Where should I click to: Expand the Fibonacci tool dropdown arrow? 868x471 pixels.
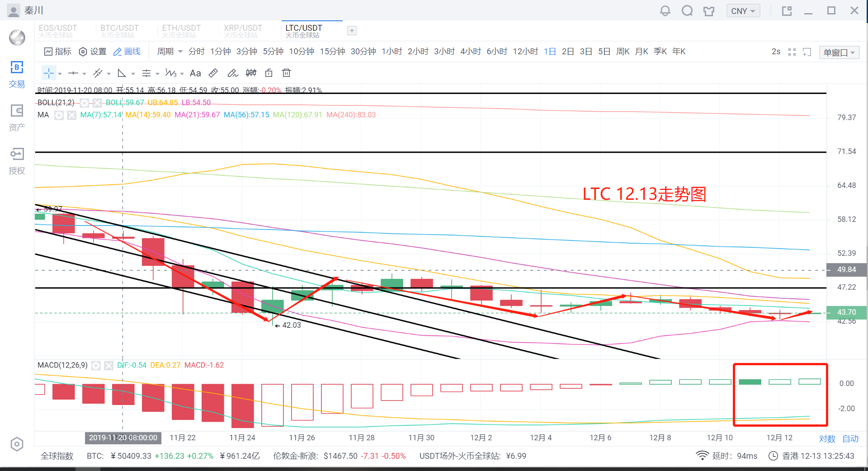pos(157,74)
